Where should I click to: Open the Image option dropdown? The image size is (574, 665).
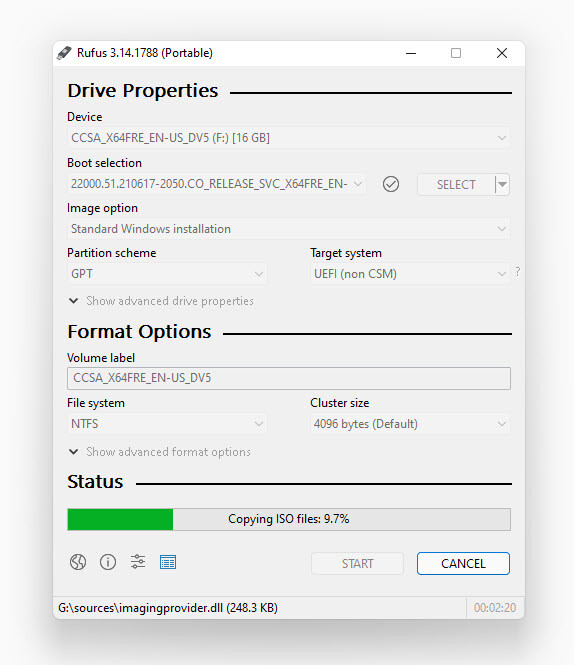(288, 229)
